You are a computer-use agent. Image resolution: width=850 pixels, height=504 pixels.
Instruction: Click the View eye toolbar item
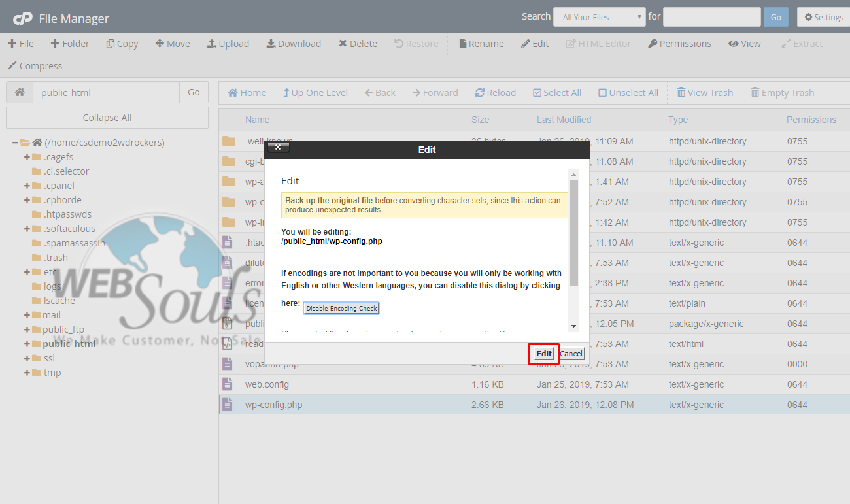pyautogui.click(x=745, y=44)
